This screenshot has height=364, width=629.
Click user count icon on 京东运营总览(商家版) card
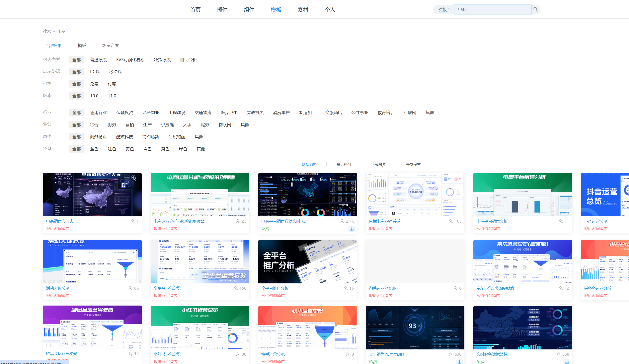point(561,288)
